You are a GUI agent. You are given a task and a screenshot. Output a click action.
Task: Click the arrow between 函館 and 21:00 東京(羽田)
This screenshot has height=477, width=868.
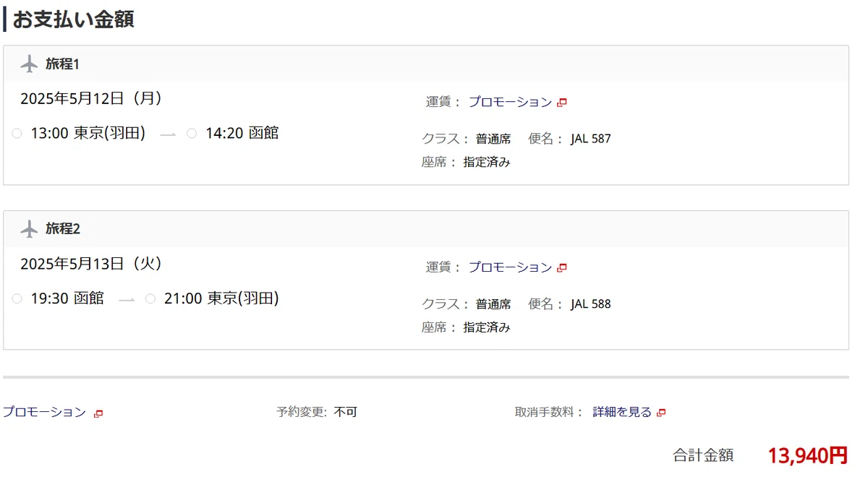pyautogui.click(x=127, y=300)
